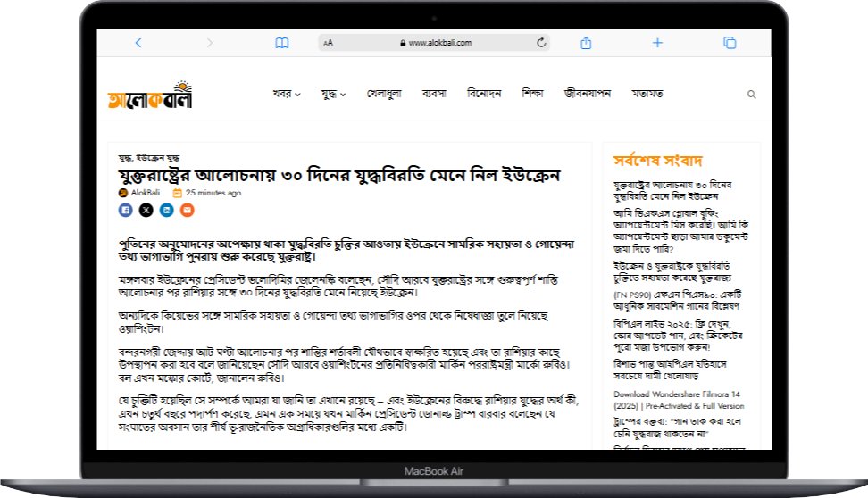The image size is (868, 498).
Task: Click the paragraph starting অন্যদিকে কিয়েভের সঙ্গে
Action: (x=333, y=322)
